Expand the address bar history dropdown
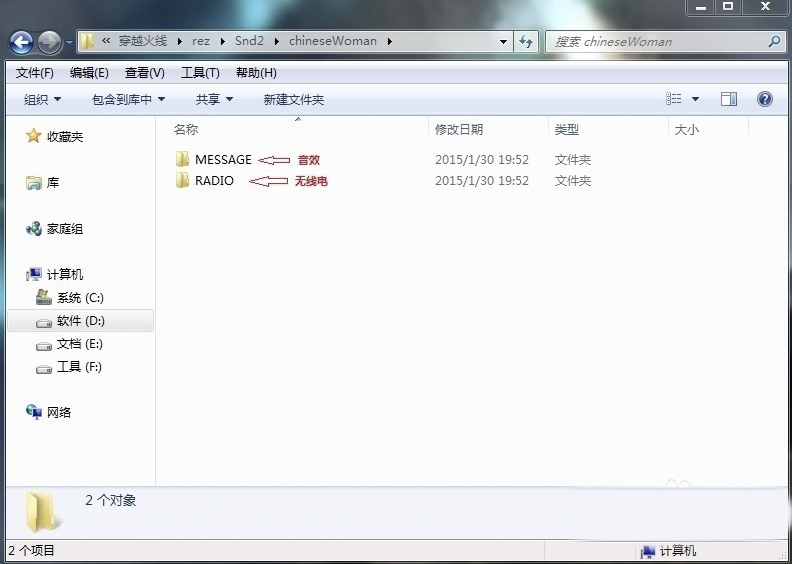792x564 pixels. (x=503, y=41)
